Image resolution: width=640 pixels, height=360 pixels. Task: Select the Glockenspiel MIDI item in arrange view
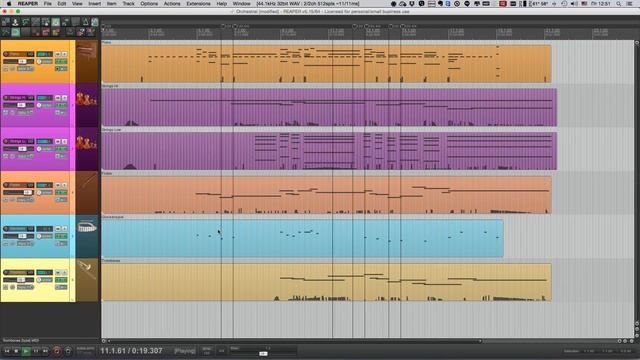point(302,238)
